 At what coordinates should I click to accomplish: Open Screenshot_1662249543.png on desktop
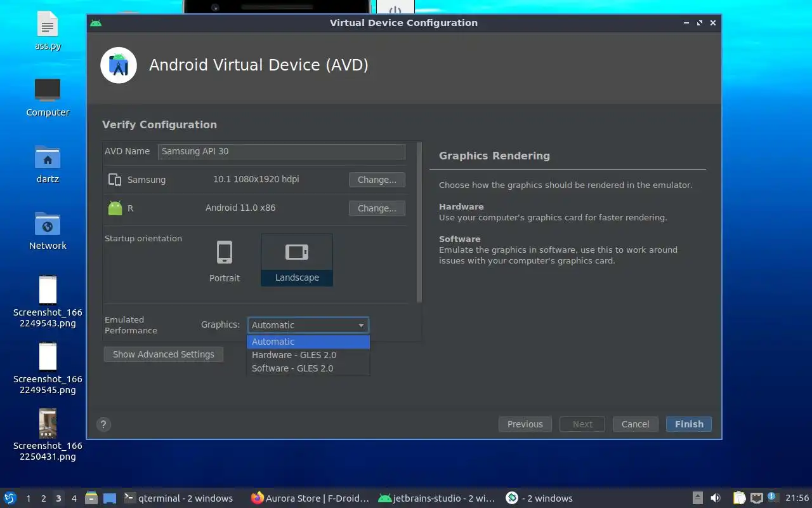pyautogui.click(x=48, y=302)
